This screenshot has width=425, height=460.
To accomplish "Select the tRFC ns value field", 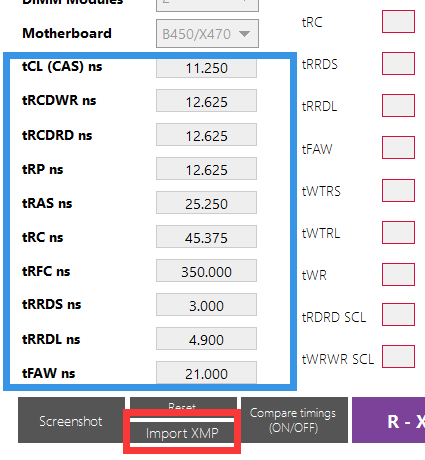I will point(206,271).
